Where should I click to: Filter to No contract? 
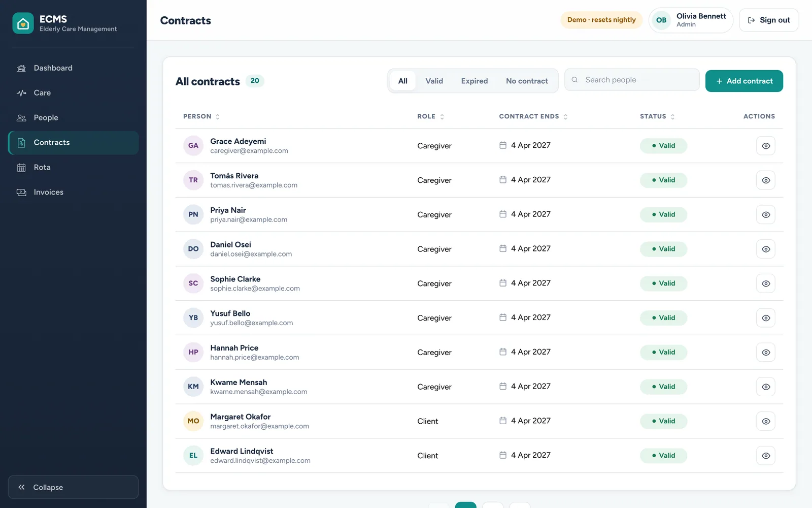527,81
